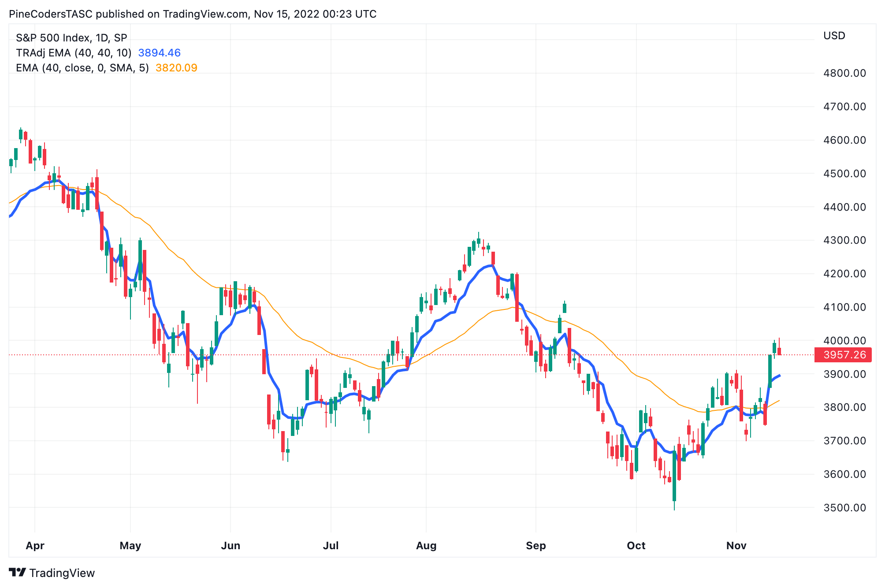
Task: Click the 4100.00 price axis label
Action: pos(844,307)
